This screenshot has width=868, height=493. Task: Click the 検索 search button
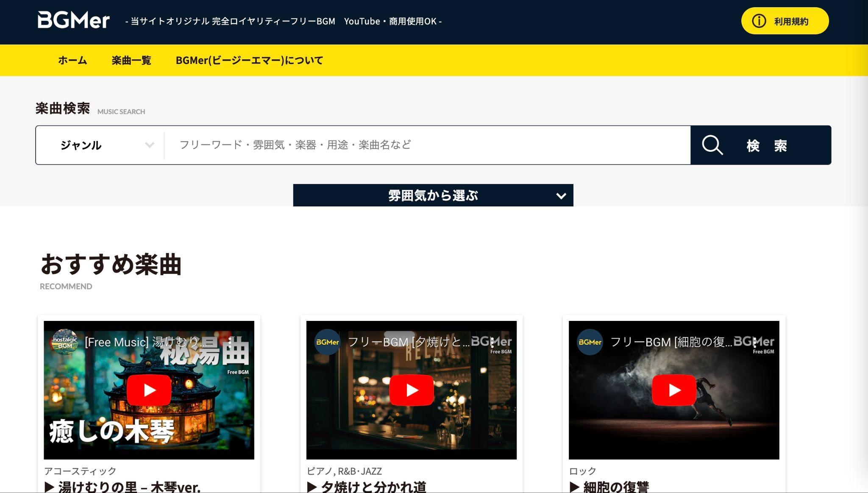tap(761, 145)
